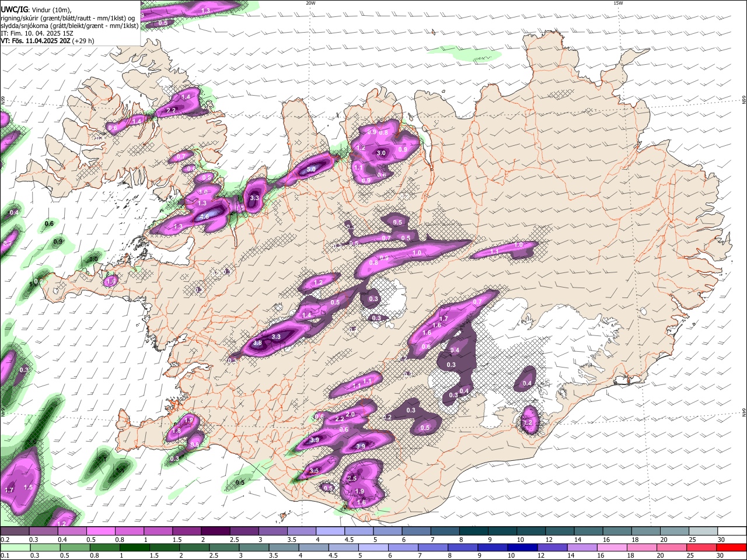
Task: Click the "slydda/snjókoma" header line
Action: (69, 26)
